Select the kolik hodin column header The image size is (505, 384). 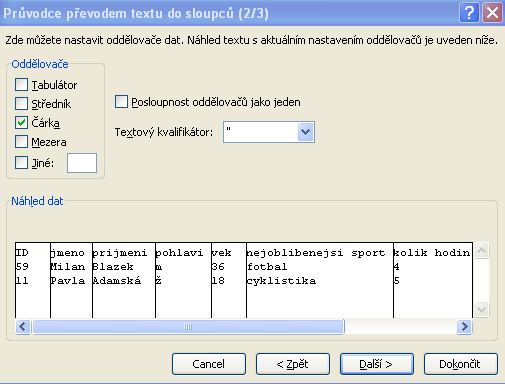pyautogui.click(x=432, y=253)
